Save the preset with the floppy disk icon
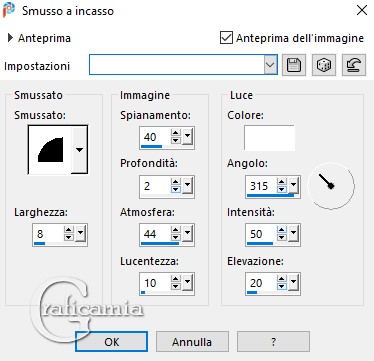This screenshot has width=374, height=361. 294,65
